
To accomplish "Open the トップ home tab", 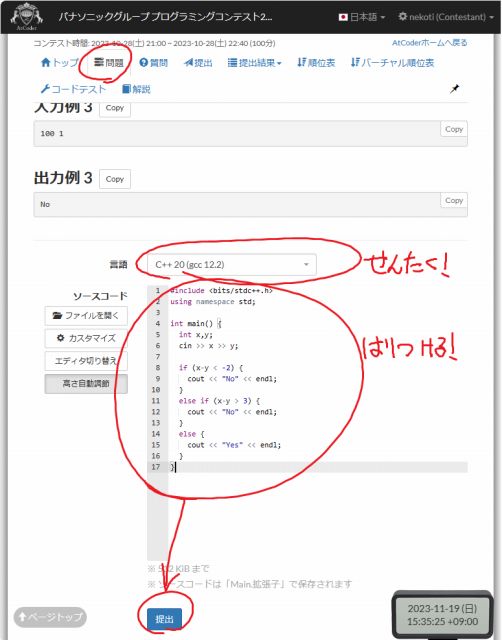I will point(60,62).
